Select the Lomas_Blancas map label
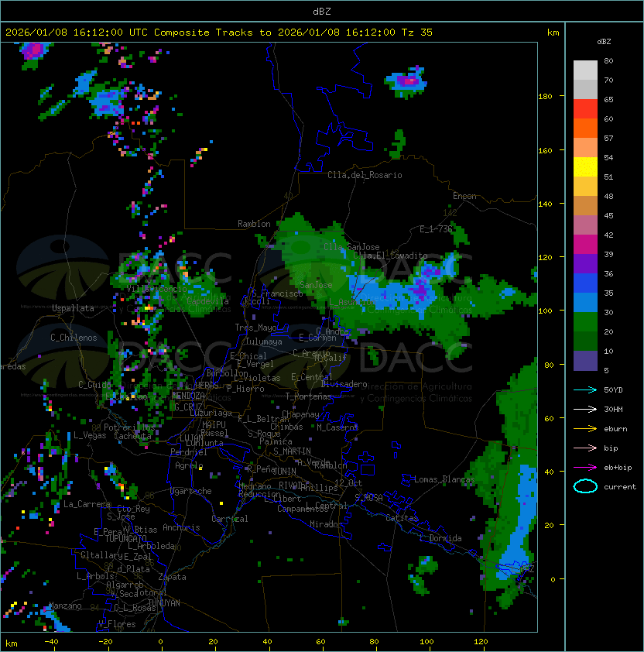Screen dimensions: 644x652 tap(444, 479)
